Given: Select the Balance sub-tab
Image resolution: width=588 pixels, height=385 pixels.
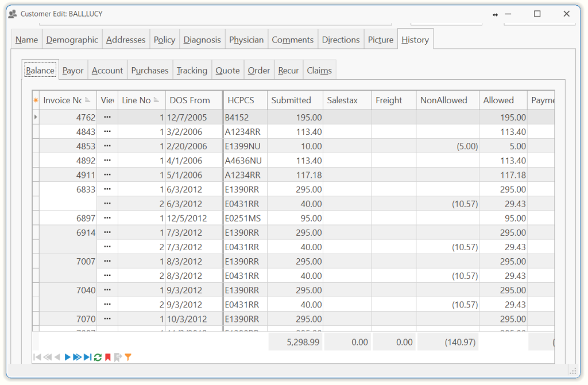Looking at the screenshot, I should [40, 70].
